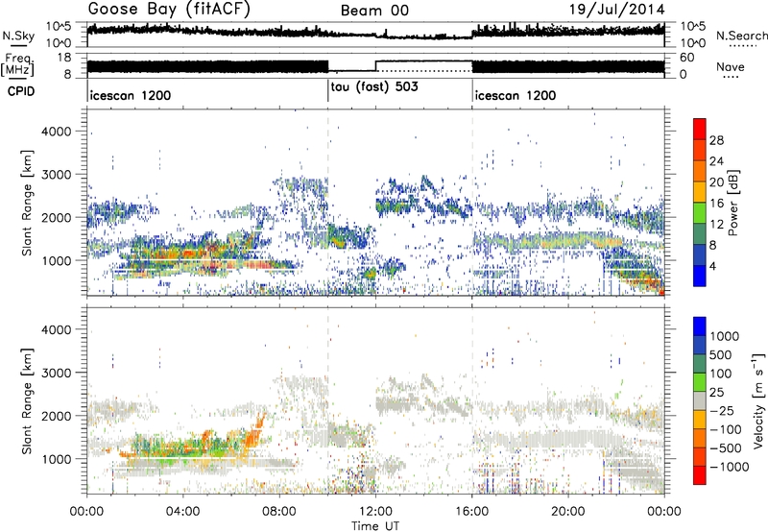
Task: Click the 'Time UT' axis title
Action: pos(375,525)
